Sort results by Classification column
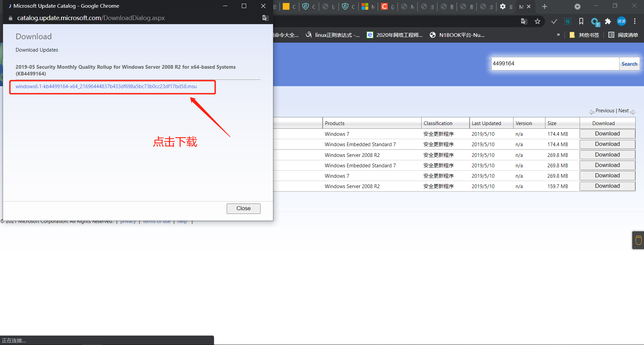Image resolution: width=644 pixels, height=345 pixels. [438, 123]
